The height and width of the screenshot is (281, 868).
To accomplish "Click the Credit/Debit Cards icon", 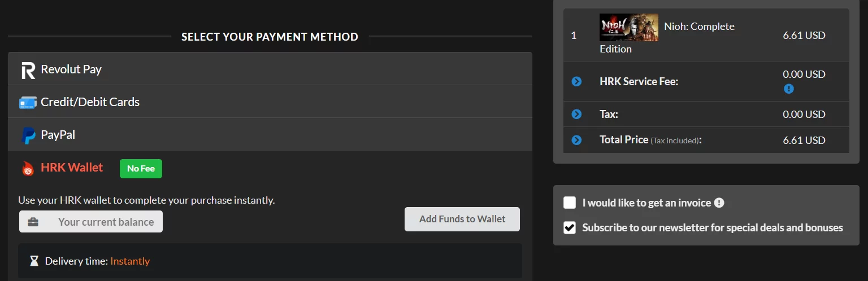I will tap(28, 103).
